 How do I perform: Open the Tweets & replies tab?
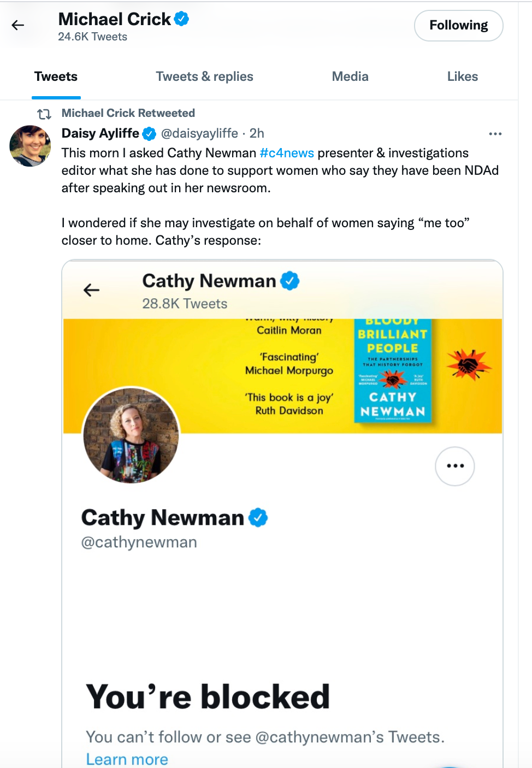pos(204,76)
